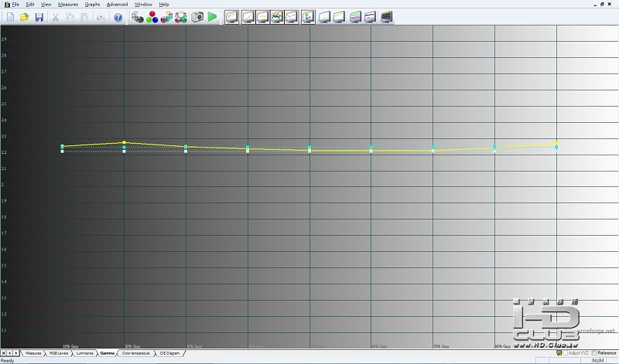
Task: Click the magenta line graph monitor icon
Action: coord(370,17)
